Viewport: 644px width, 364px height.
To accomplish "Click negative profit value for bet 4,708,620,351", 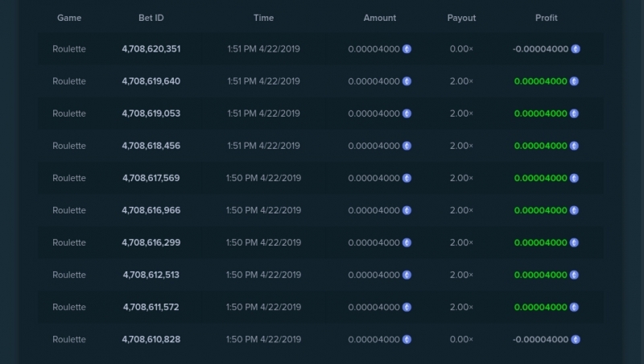I will [540, 49].
